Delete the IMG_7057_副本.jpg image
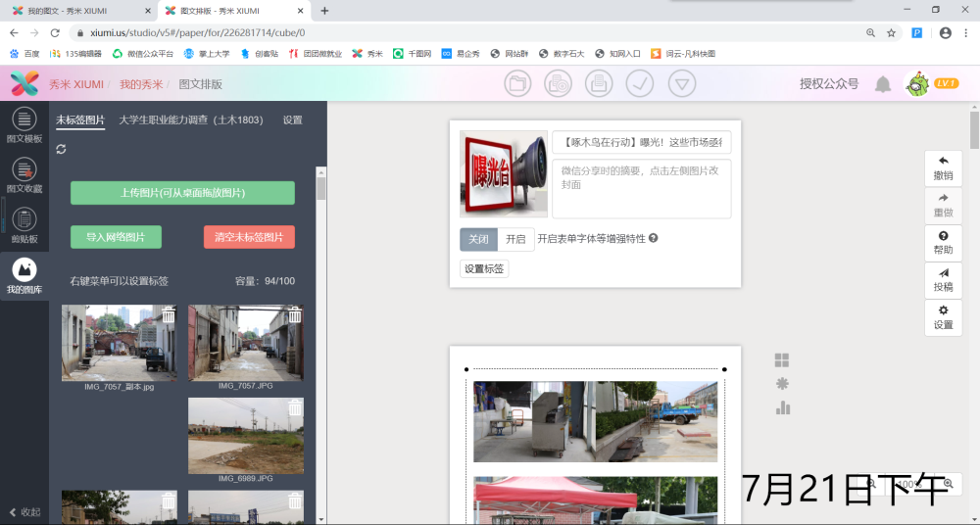 point(169,315)
